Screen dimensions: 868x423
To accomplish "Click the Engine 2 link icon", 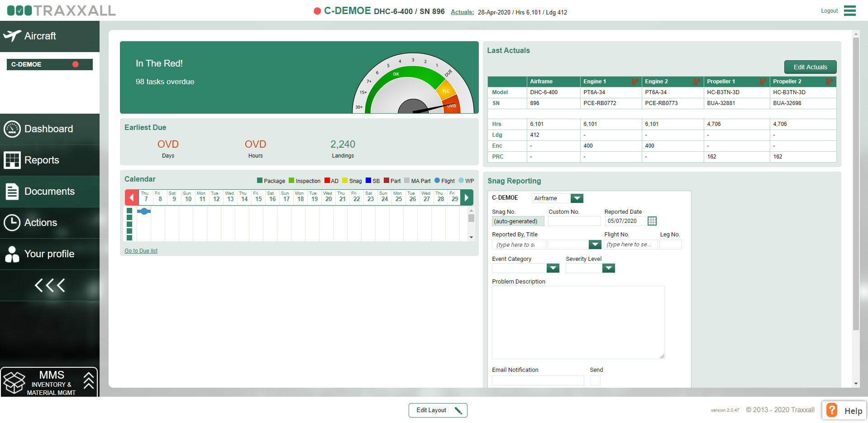I will pyautogui.click(x=697, y=82).
